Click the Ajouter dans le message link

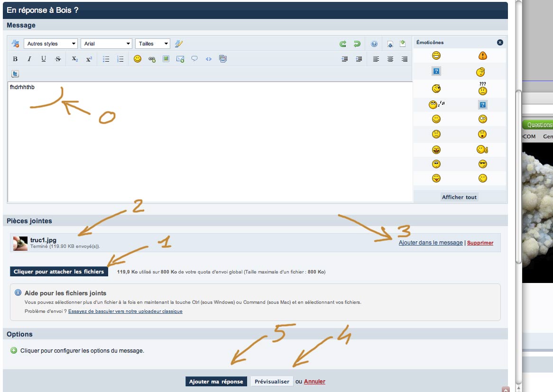(430, 243)
